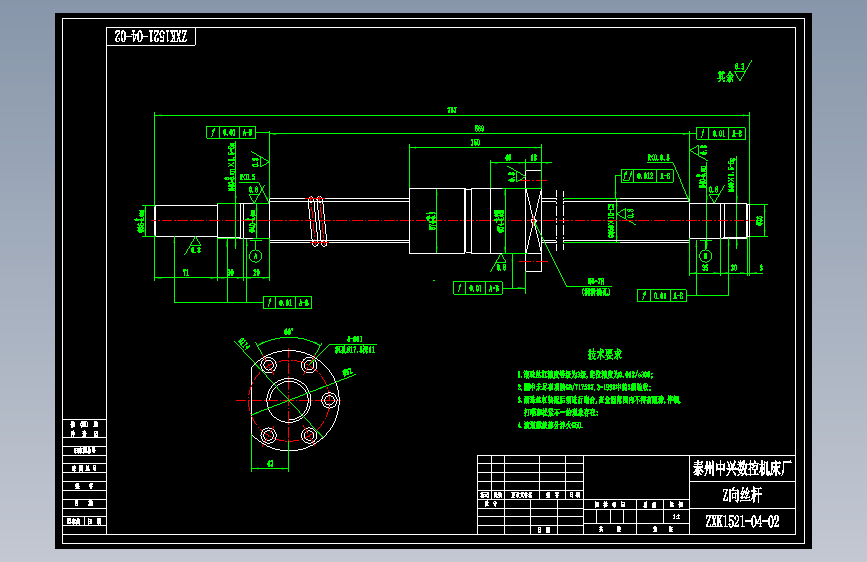Select rightmost bolt hole on flange view

330,400
